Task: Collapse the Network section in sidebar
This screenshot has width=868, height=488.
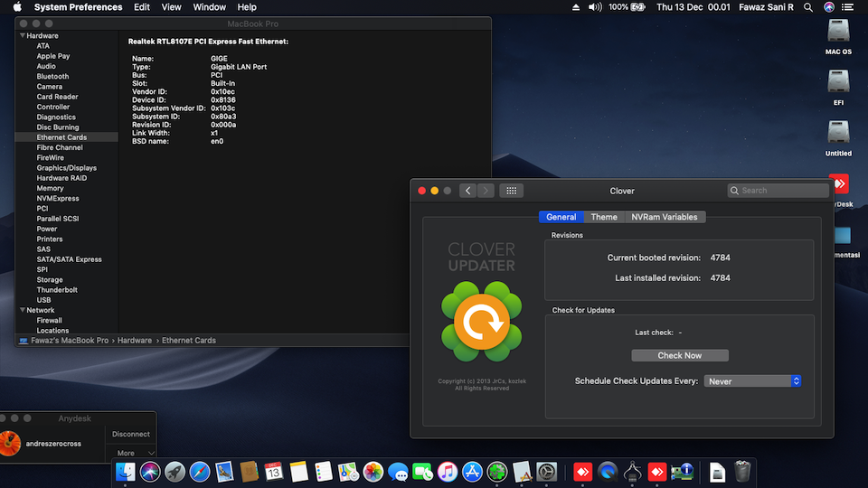Action: pyautogui.click(x=22, y=310)
